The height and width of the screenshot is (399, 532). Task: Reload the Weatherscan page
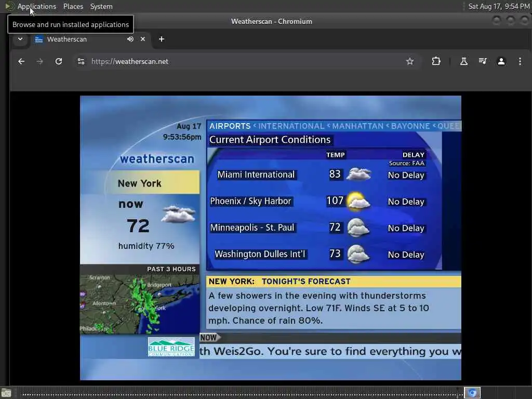pyautogui.click(x=59, y=61)
